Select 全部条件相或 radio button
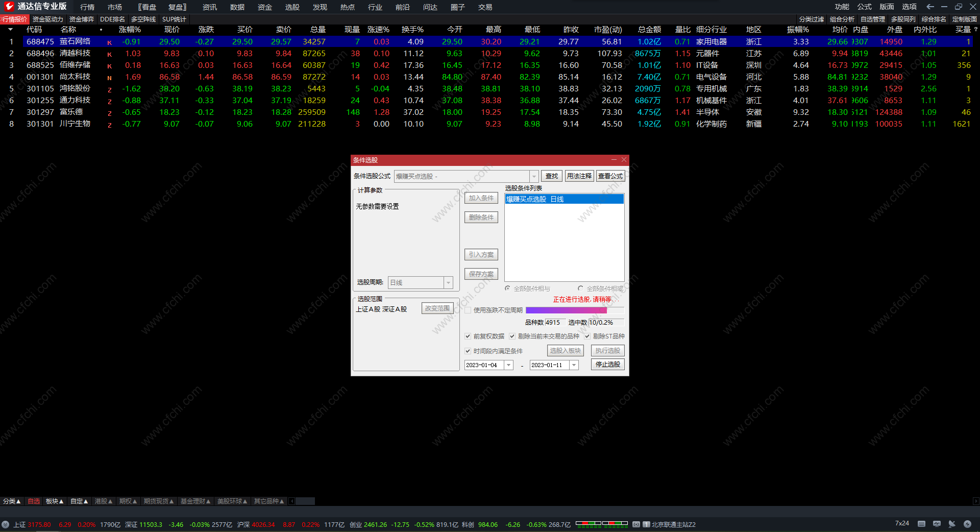Image resolution: width=980 pixels, height=532 pixels. 580,288
